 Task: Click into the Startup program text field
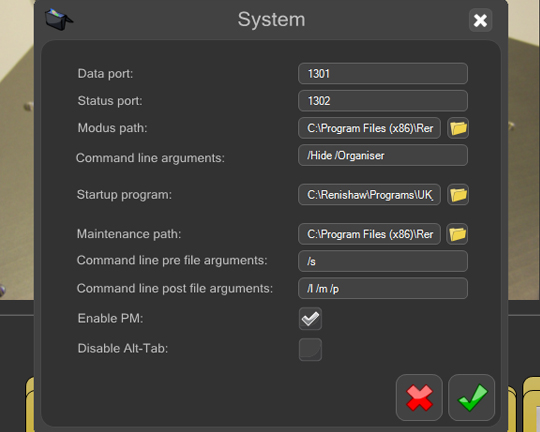click(x=369, y=195)
